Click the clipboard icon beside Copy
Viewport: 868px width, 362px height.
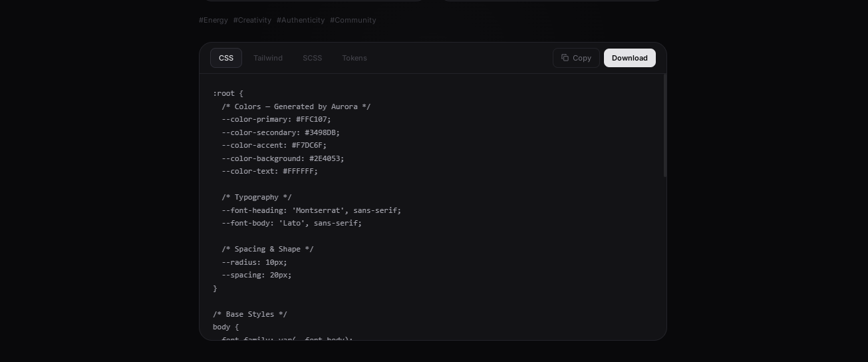click(x=565, y=58)
